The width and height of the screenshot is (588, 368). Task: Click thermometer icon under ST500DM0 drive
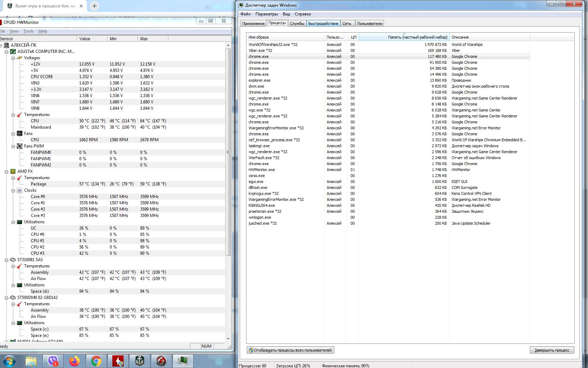point(20,304)
